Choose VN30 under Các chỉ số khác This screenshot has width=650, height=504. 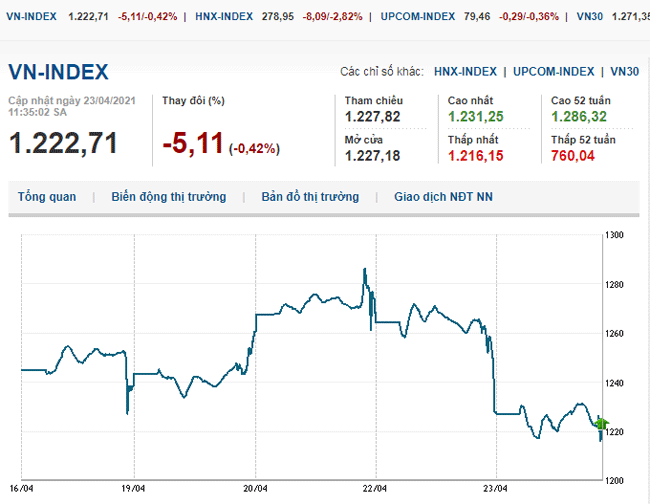tap(624, 72)
